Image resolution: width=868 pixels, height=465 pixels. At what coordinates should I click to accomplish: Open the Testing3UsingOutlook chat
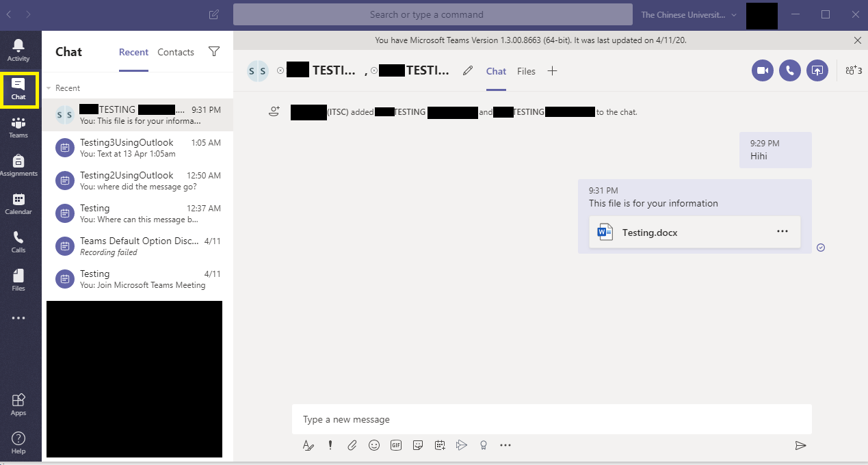point(137,148)
